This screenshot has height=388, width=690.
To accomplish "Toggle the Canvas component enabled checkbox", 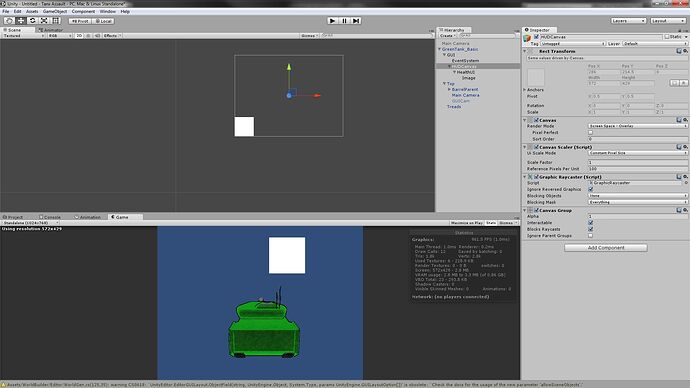I will (x=536, y=120).
